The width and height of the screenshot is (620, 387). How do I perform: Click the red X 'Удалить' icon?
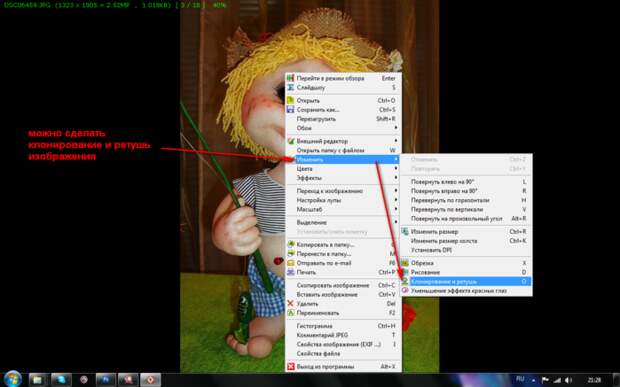pyautogui.click(x=291, y=304)
